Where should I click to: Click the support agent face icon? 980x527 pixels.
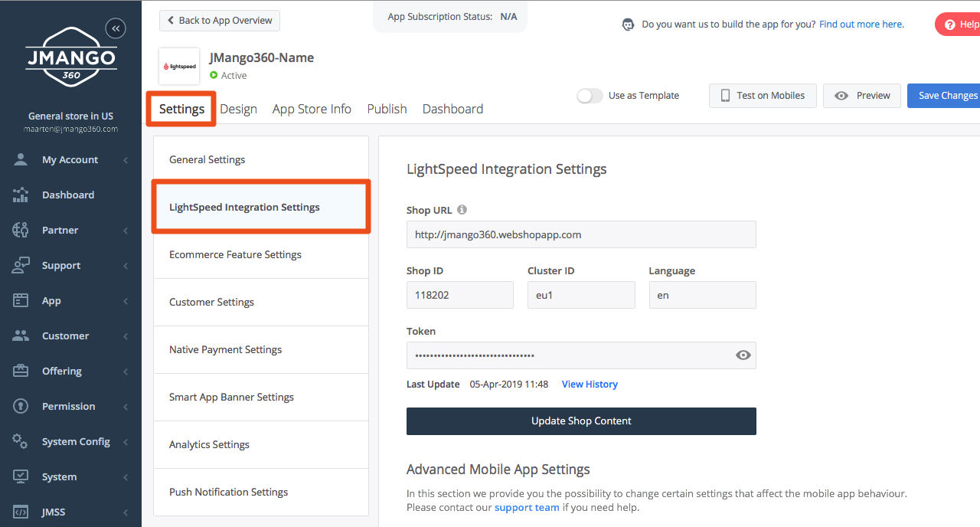pos(629,25)
